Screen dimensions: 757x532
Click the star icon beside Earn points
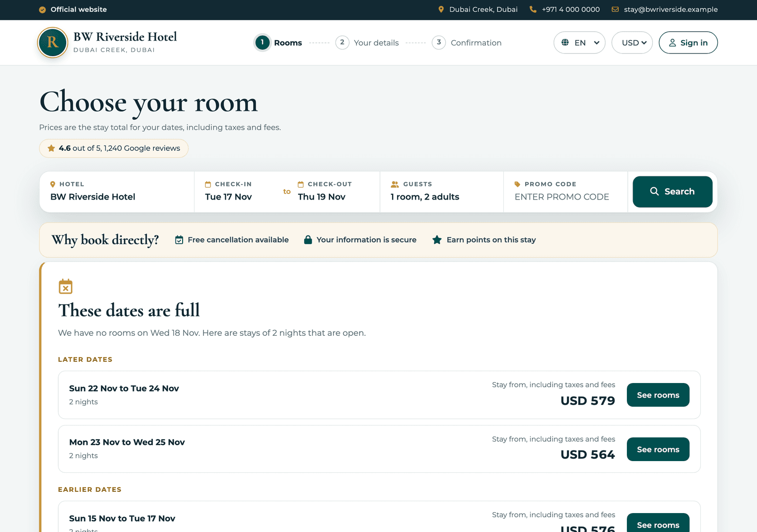coord(437,240)
